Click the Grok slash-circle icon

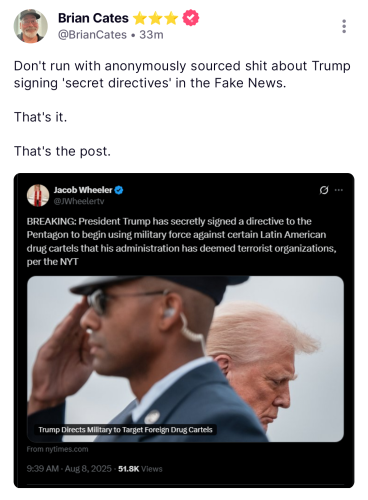click(x=324, y=190)
